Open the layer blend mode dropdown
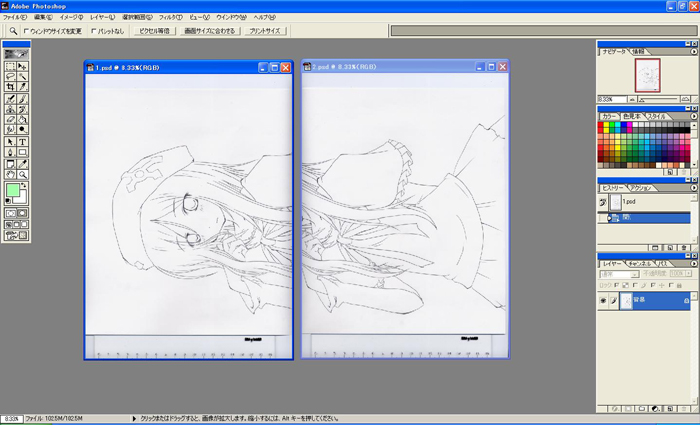 click(620, 274)
